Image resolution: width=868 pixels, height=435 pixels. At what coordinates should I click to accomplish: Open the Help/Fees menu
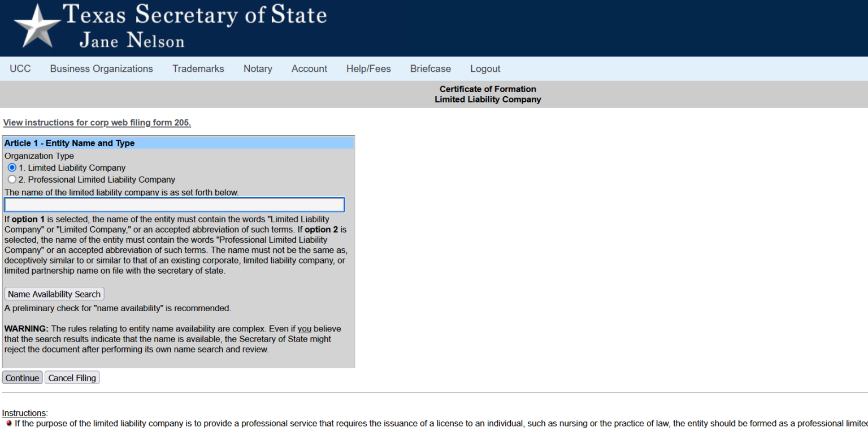368,68
